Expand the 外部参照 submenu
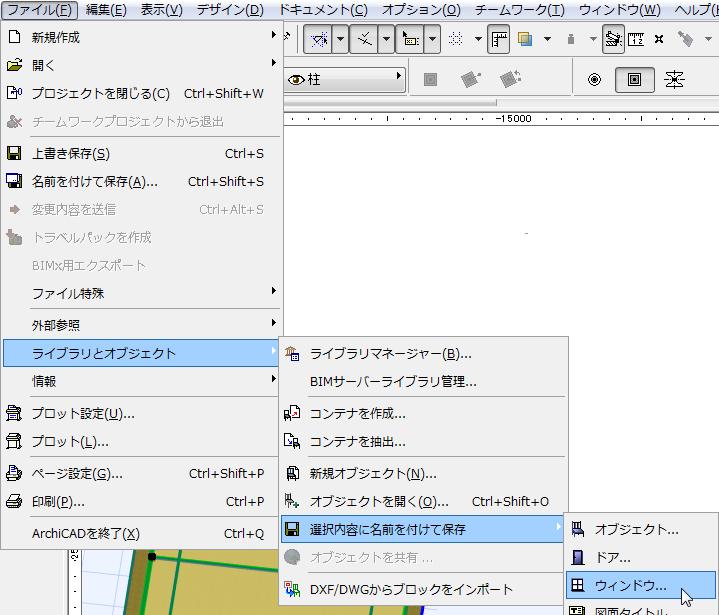The width and height of the screenshot is (719, 615). (x=141, y=325)
